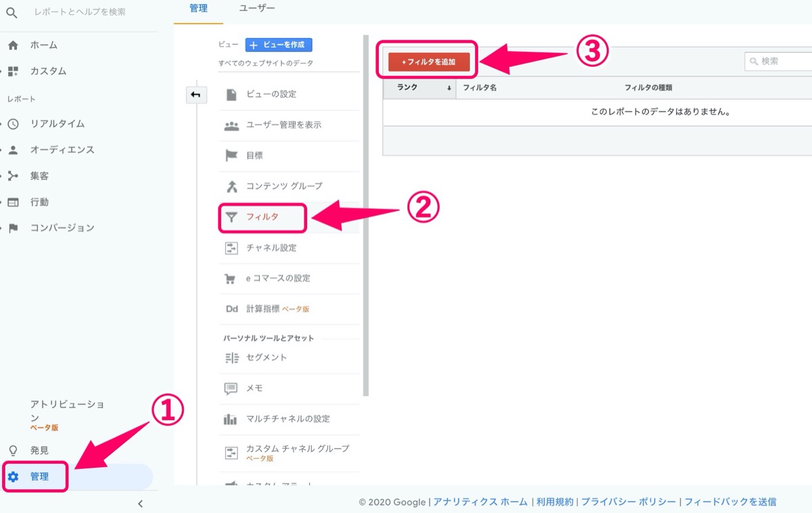Open the プライバシー ポリシー link
Image resolution: width=812 pixels, height=513 pixels.
coord(628,502)
